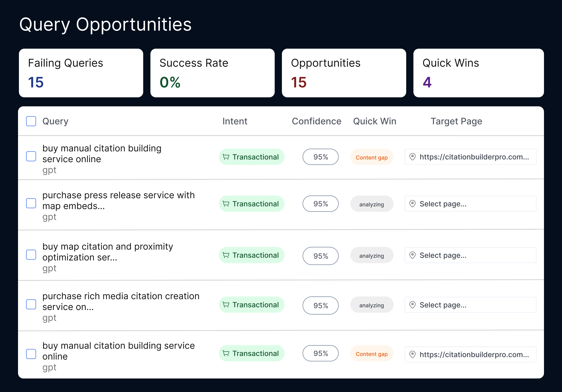The height and width of the screenshot is (392, 562).
Task: Toggle the select-all checkbox in the Query header
Action: pyautogui.click(x=31, y=121)
